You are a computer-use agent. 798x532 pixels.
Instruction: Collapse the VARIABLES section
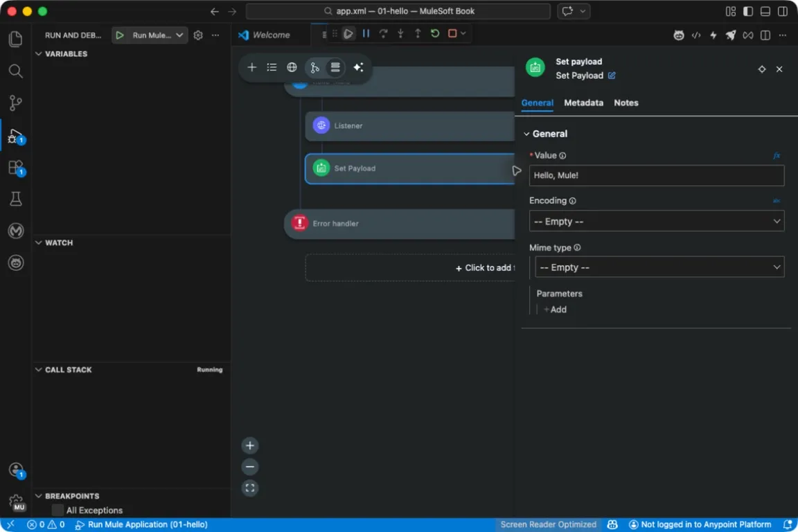tap(38, 54)
